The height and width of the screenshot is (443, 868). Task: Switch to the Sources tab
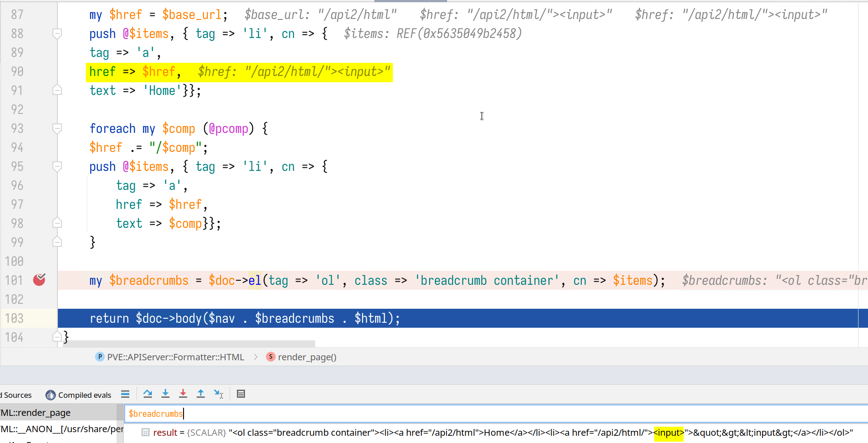[x=17, y=395]
